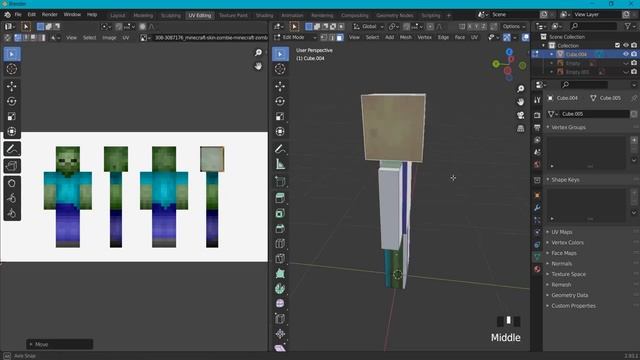
Task: Expand Vertex Colors panel
Action: (567, 242)
